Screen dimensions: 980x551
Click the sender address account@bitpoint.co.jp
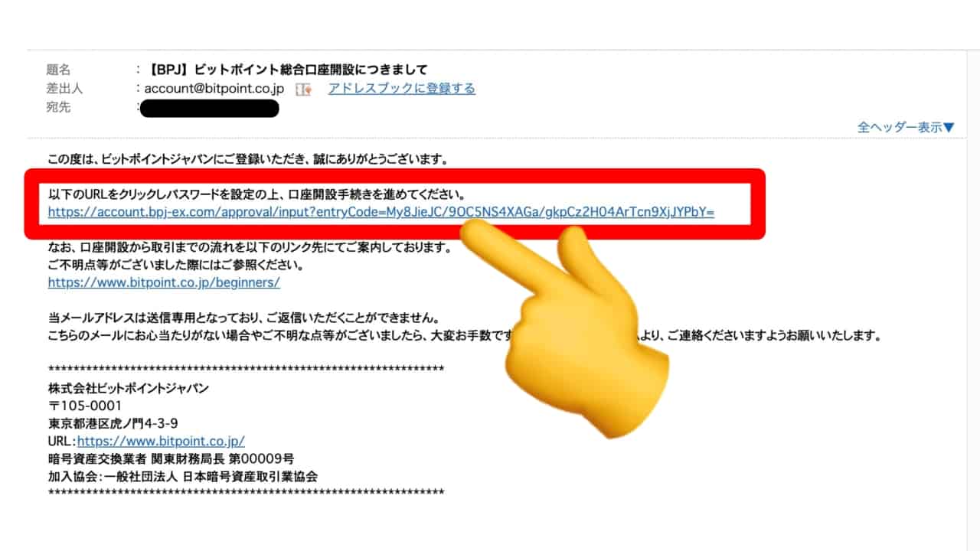pos(214,89)
